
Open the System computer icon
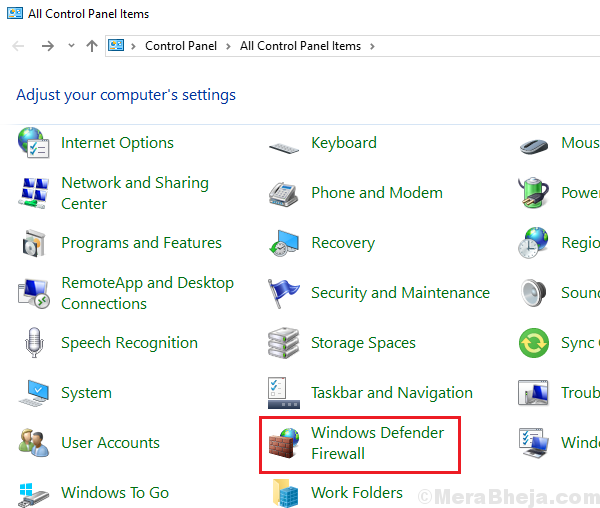pyautogui.click(x=34, y=393)
